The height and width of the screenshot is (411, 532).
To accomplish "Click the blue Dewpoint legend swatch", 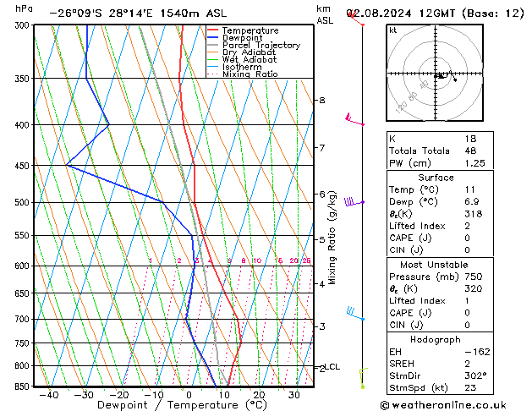I will (212, 38).
